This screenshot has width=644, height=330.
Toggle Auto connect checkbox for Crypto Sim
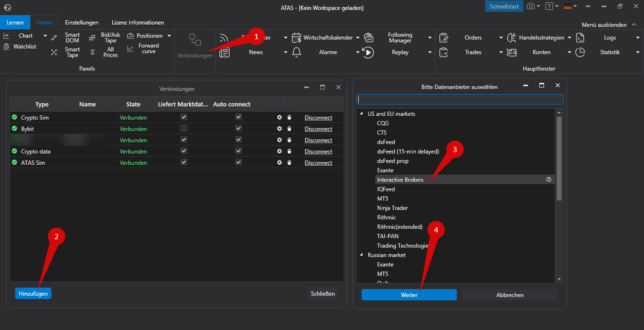pyautogui.click(x=239, y=117)
